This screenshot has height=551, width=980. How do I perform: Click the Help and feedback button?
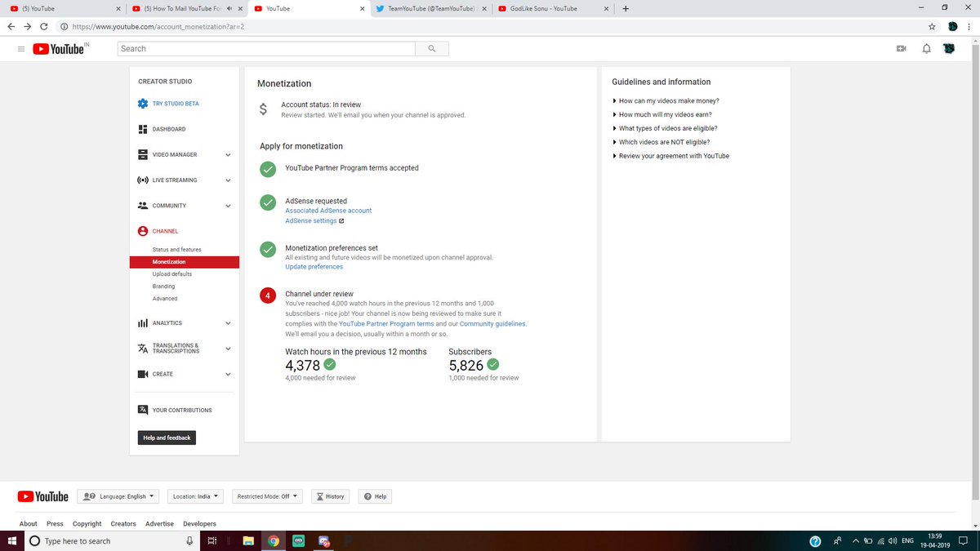point(167,438)
